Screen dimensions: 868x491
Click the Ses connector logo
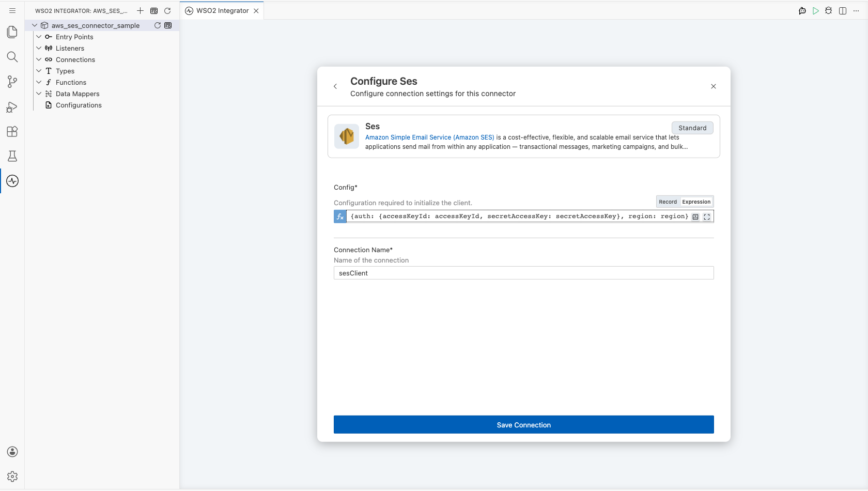click(x=347, y=136)
